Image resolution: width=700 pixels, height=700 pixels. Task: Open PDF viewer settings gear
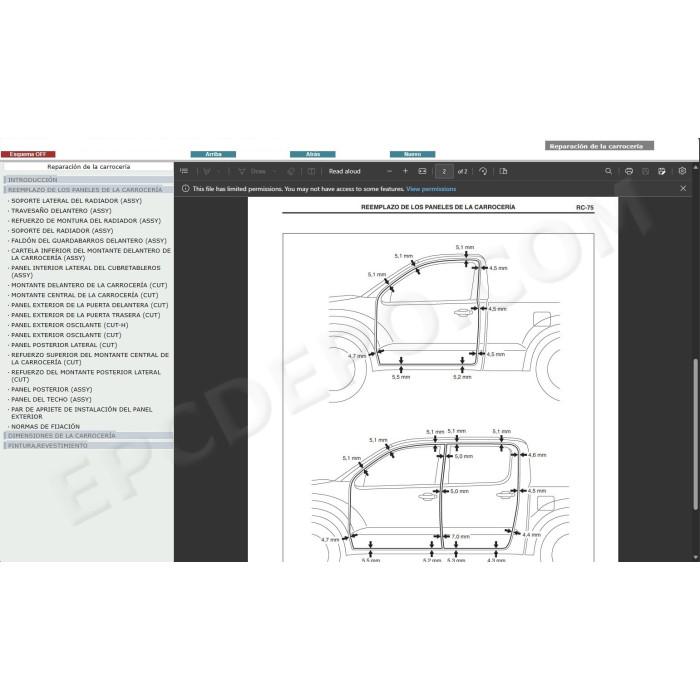click(x=682, y=171)
